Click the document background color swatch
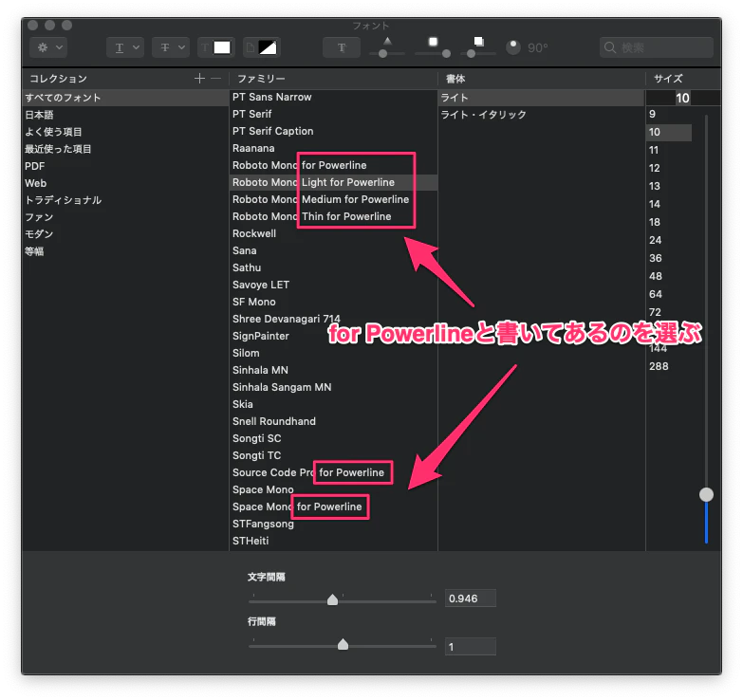This screenshot has width=743, height=700. pyautogui.click(x=268, y=47)
